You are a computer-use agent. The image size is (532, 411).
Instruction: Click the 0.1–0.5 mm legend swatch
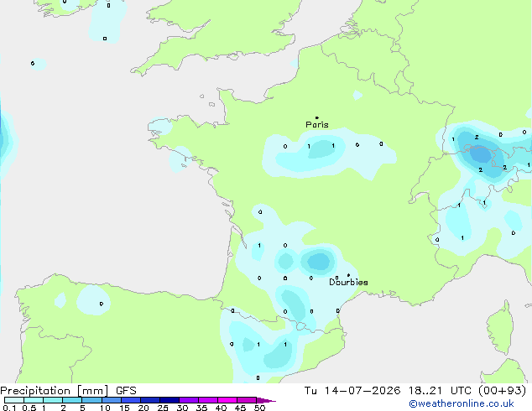click(14, 400)
